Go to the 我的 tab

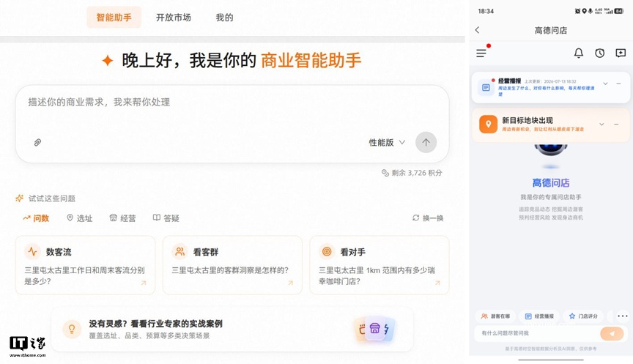[224, 18]
